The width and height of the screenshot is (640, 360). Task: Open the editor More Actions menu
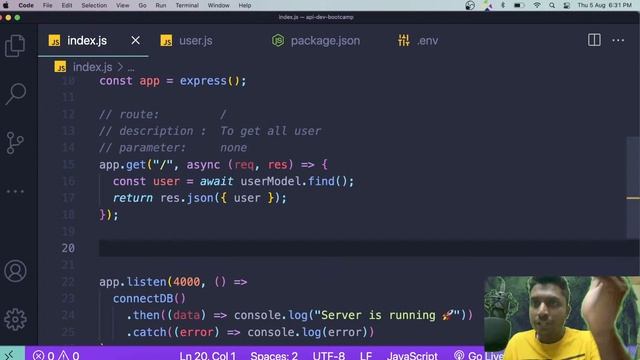[x=618, y=40]
